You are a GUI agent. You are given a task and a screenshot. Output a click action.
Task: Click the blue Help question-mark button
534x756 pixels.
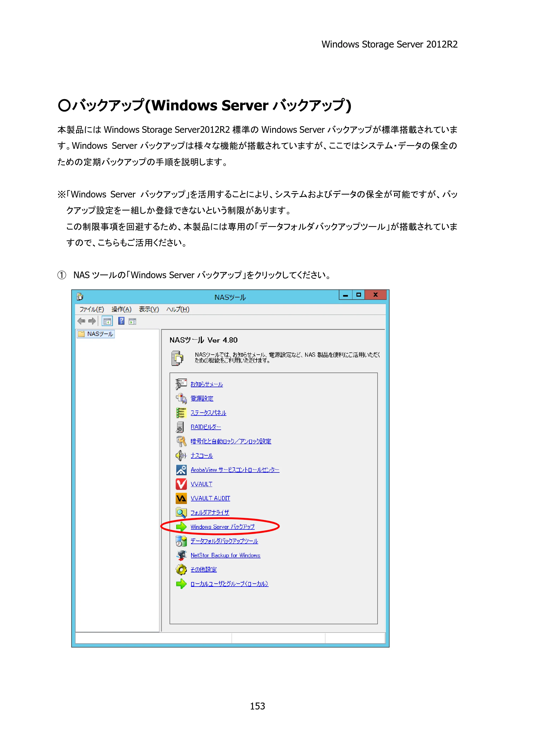pyautogui.click(x=121, y=321)
